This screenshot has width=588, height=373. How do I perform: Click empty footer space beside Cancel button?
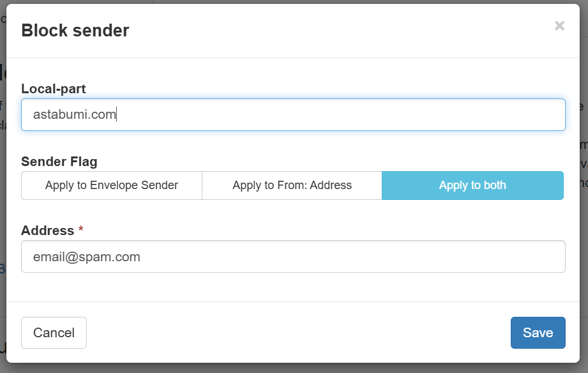[294, 333]
